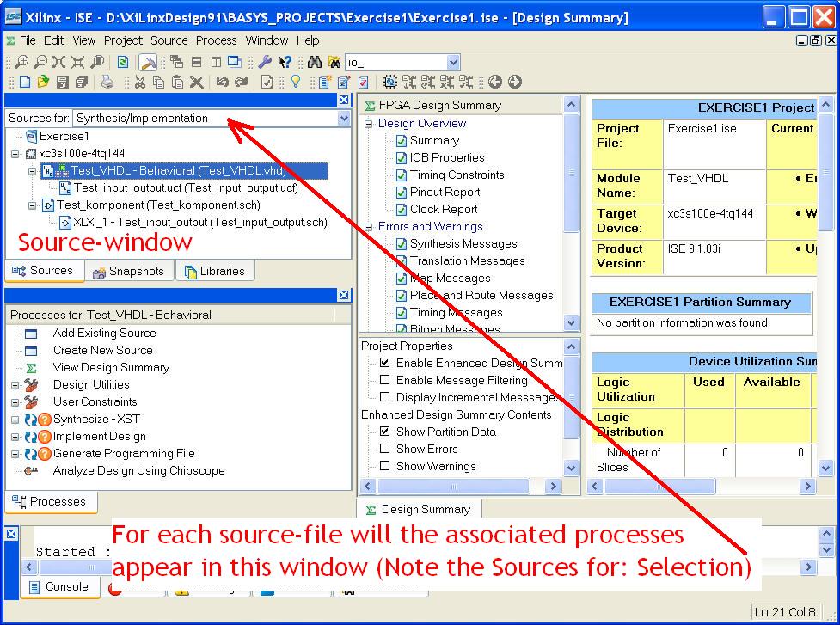Click the Save floppy icon
Screen dimensions: 840x625
pyautogui.click(x=63, y=82)
